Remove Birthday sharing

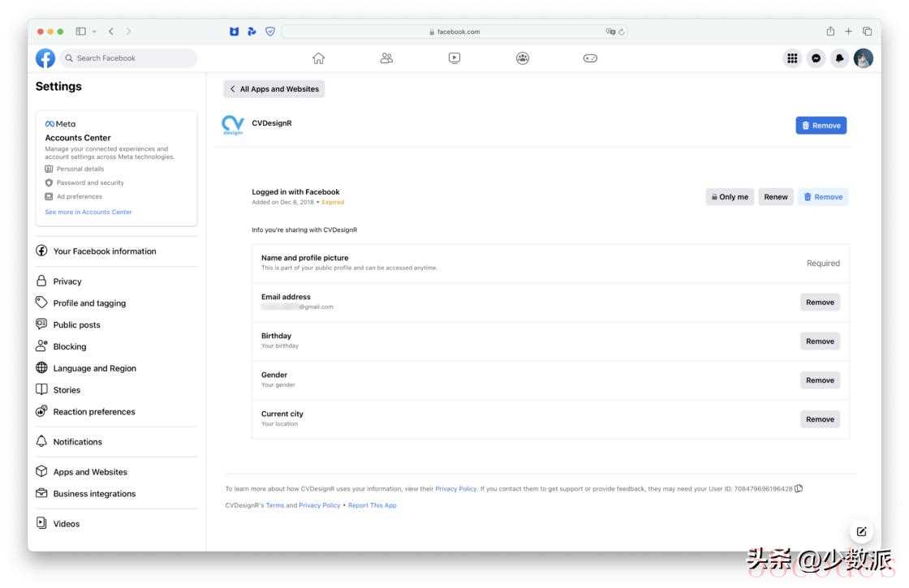(820, 341)
